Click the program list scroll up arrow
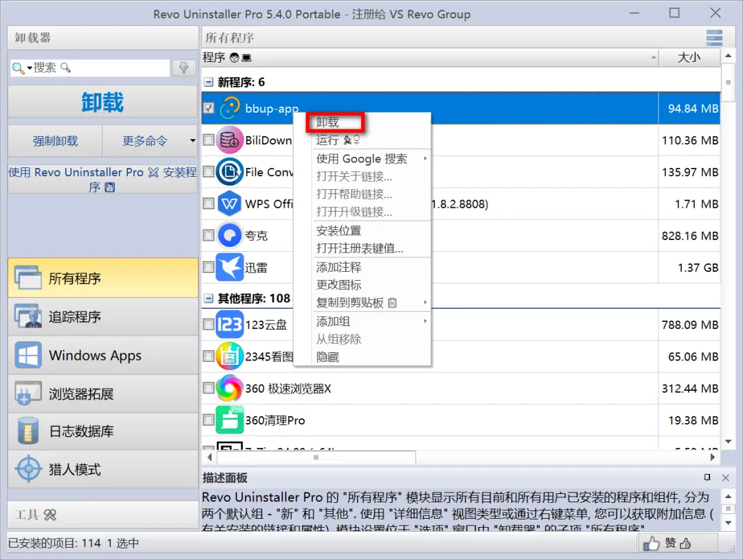Viewport: 743px width, 560px height. click(728, 56)
